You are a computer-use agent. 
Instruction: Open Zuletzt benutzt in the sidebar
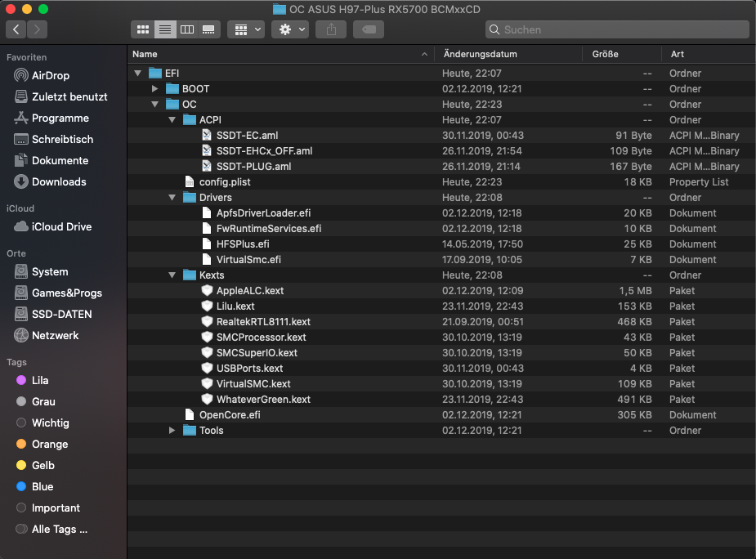pyautogui.click(x=60, y=97)
